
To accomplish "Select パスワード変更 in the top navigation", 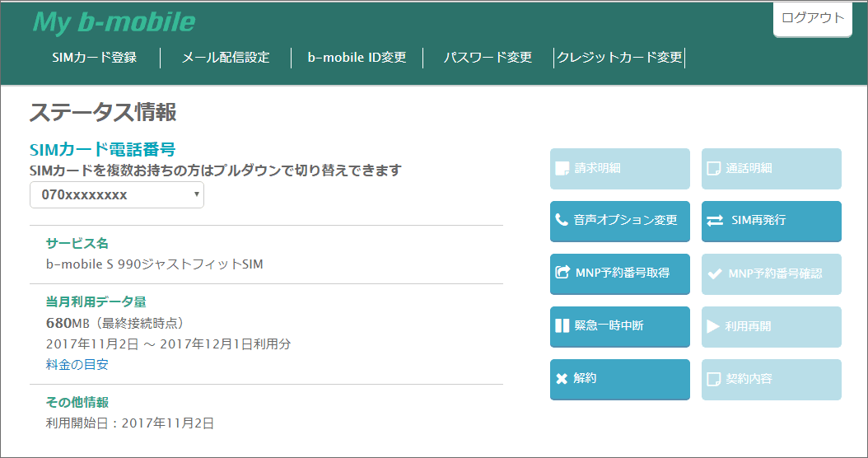I will click(488, 57).
